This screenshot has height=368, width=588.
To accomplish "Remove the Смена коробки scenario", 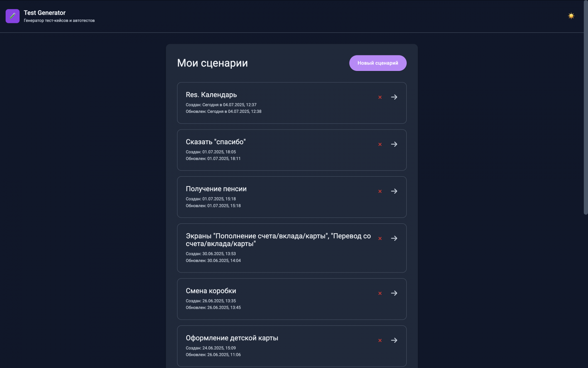I will [380, 293].
